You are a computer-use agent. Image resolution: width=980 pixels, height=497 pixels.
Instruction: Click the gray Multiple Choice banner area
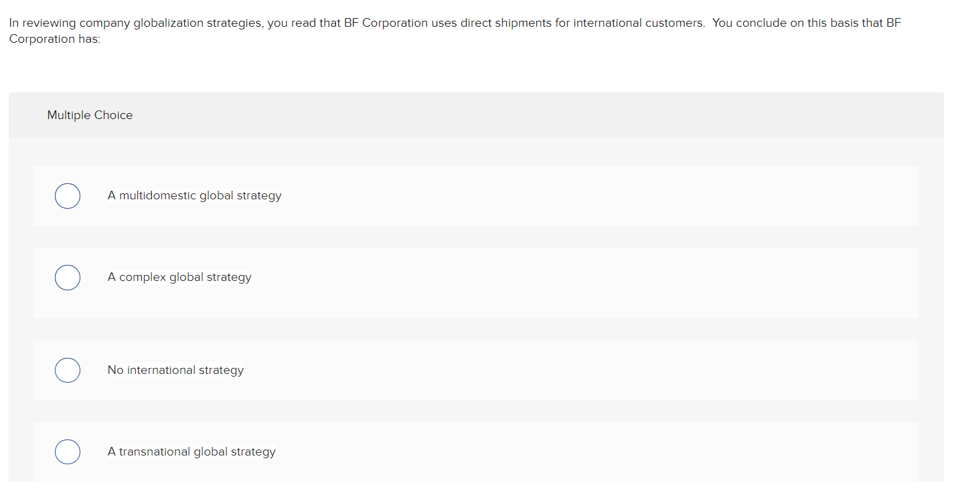pyautogui.click(x=469, y=114)
